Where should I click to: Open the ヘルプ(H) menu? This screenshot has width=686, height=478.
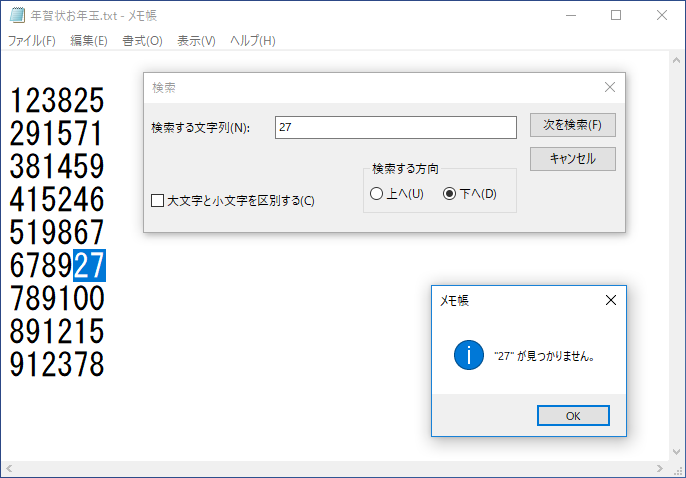pos(252,41)
